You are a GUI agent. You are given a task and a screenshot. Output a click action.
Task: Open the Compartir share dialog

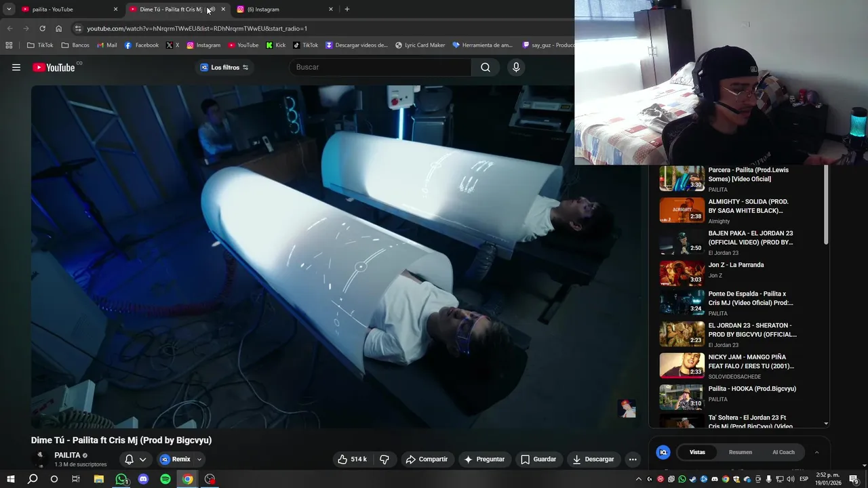(427, 459)
